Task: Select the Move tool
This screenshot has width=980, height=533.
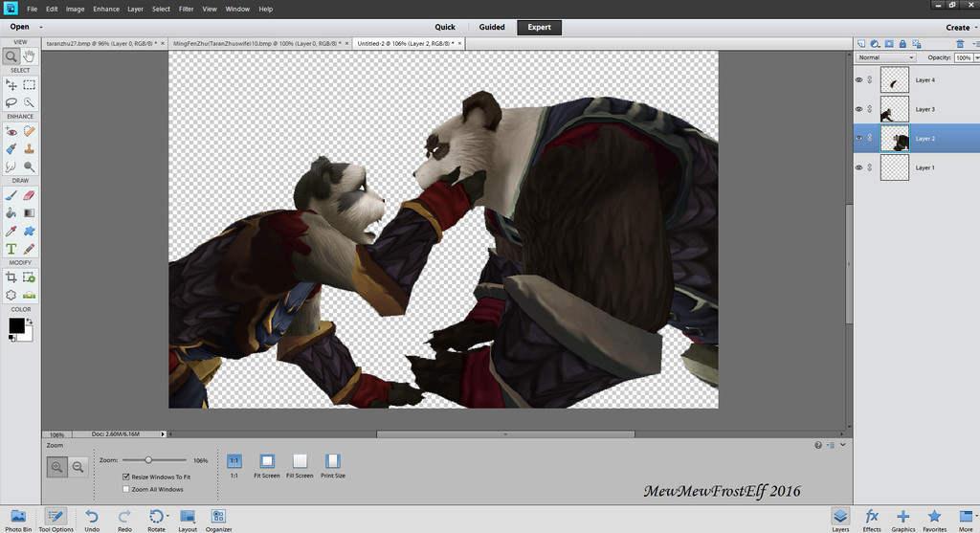Action: click(11, 85)
